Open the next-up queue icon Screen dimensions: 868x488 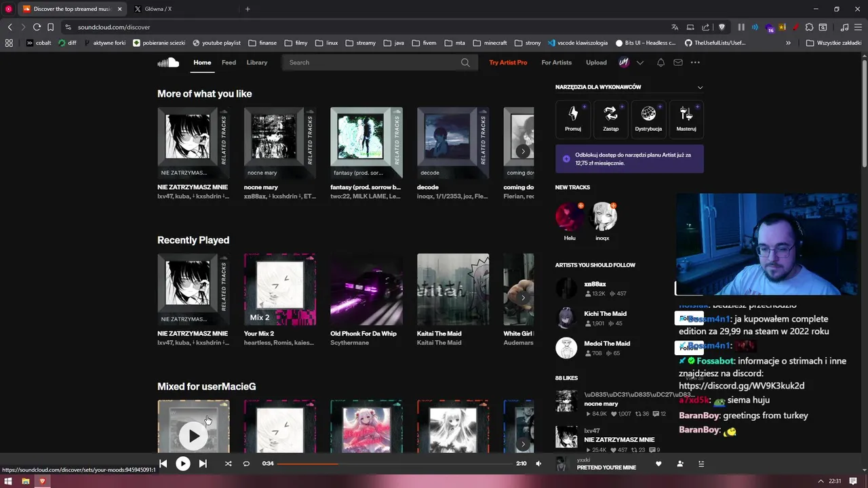(701, 464)
